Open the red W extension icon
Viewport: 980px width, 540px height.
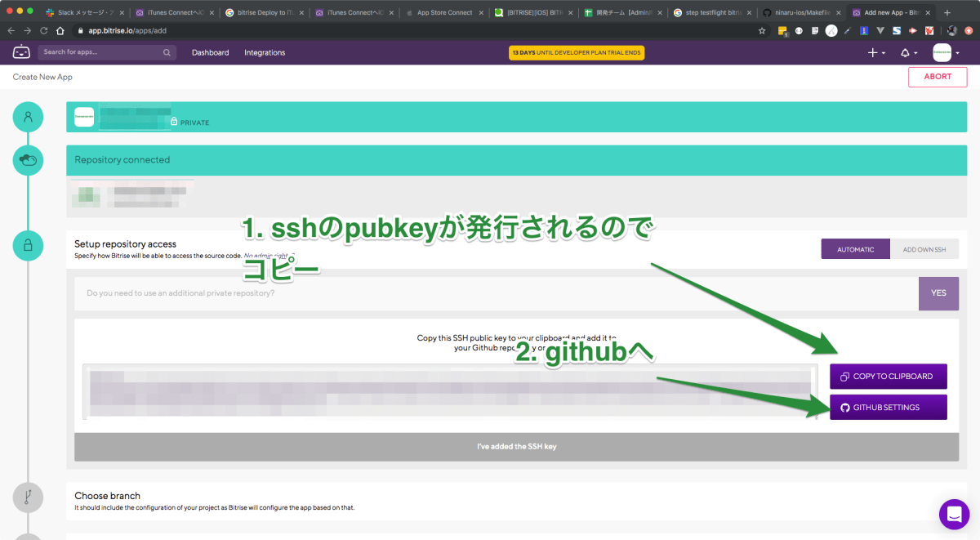929,30
